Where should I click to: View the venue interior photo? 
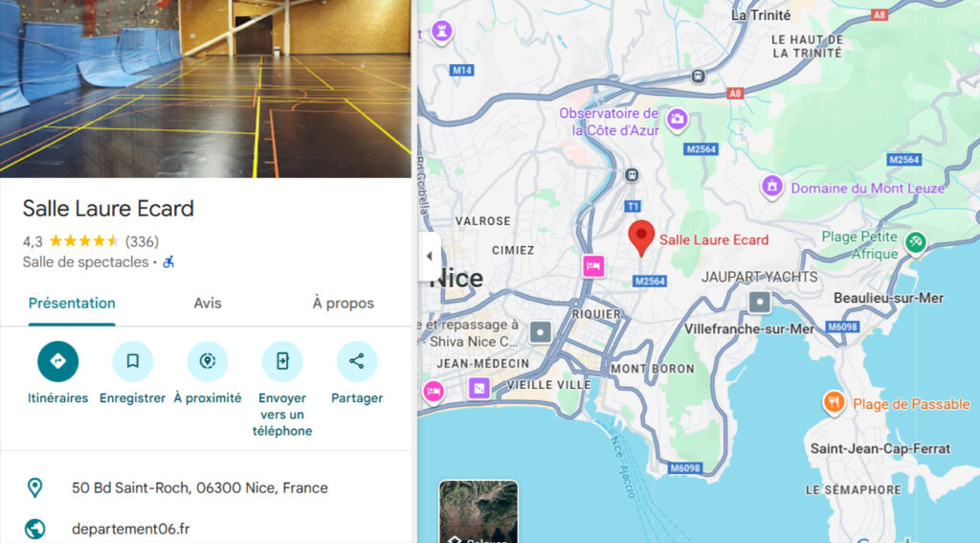pyautogui.click(x=206, y=89)
